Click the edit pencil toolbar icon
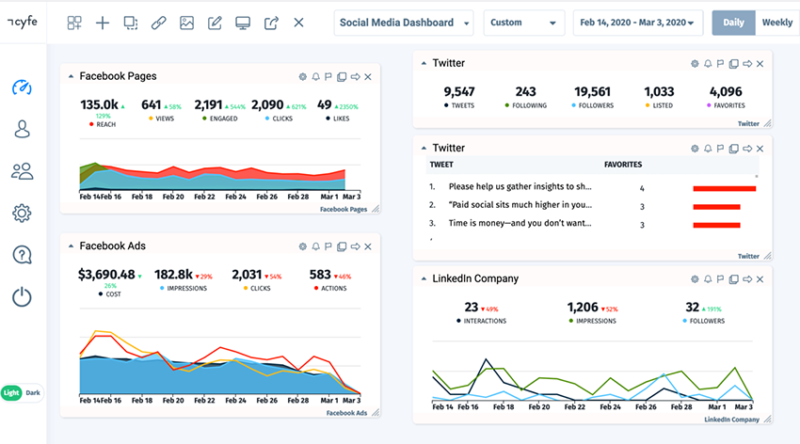Viewport: 800px width, 444px height. (x=215, y=22)
